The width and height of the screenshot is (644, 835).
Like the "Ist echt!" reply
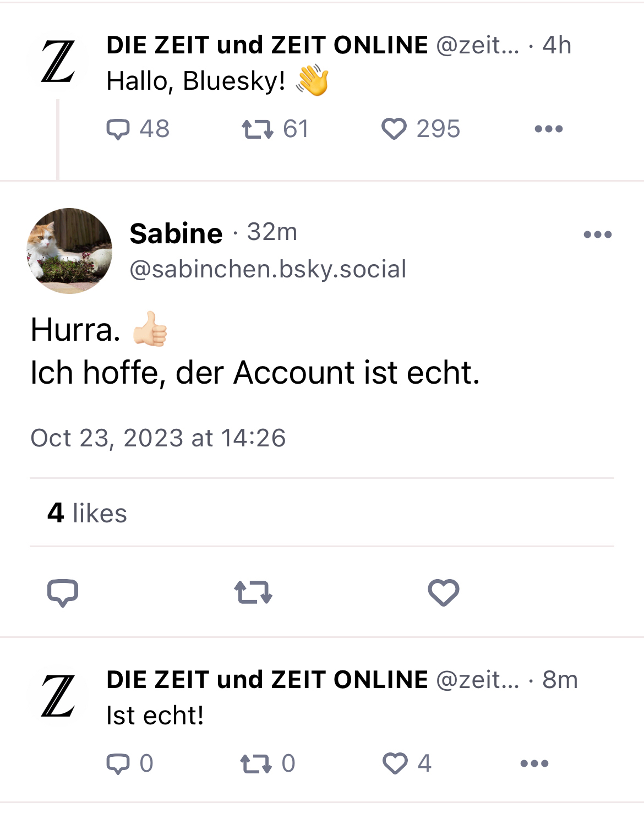(x=395, y=764)
